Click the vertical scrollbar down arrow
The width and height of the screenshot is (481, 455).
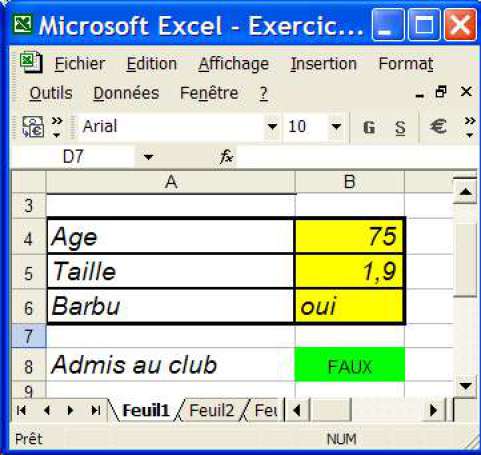[465, 386]
